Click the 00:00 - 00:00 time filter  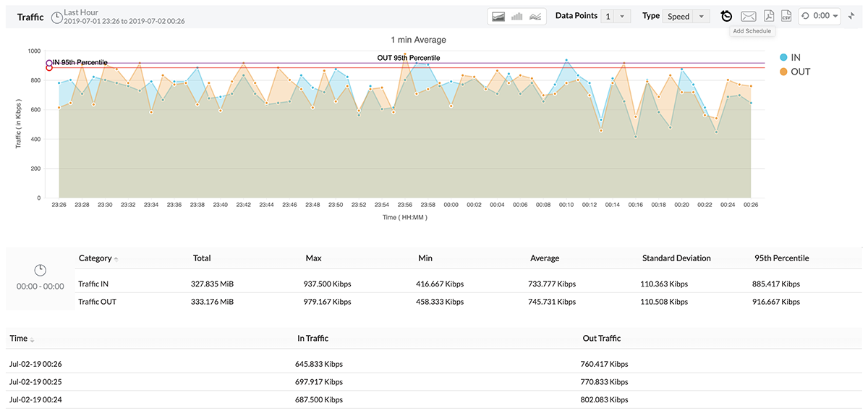(x=41, y=286)
